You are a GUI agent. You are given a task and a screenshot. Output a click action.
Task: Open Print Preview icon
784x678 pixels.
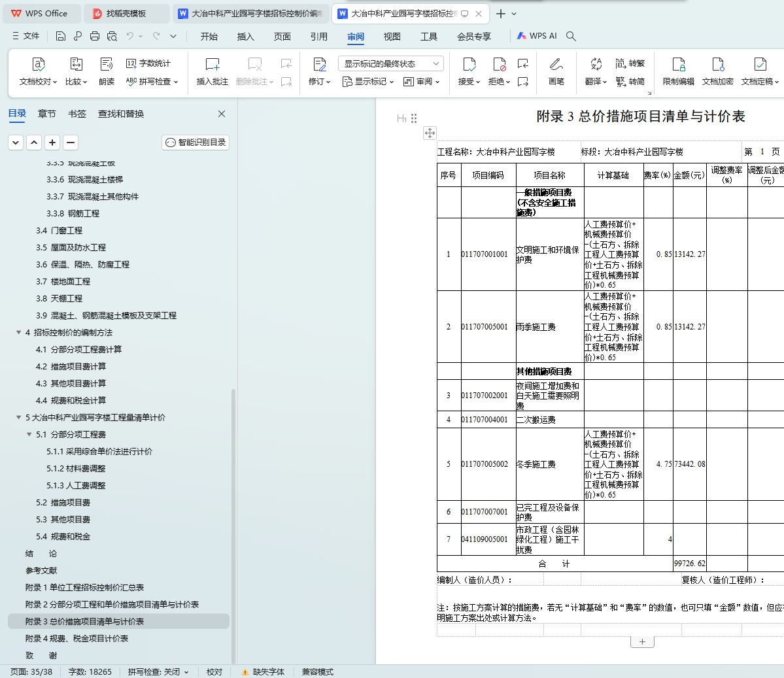(x=112, y=36)
